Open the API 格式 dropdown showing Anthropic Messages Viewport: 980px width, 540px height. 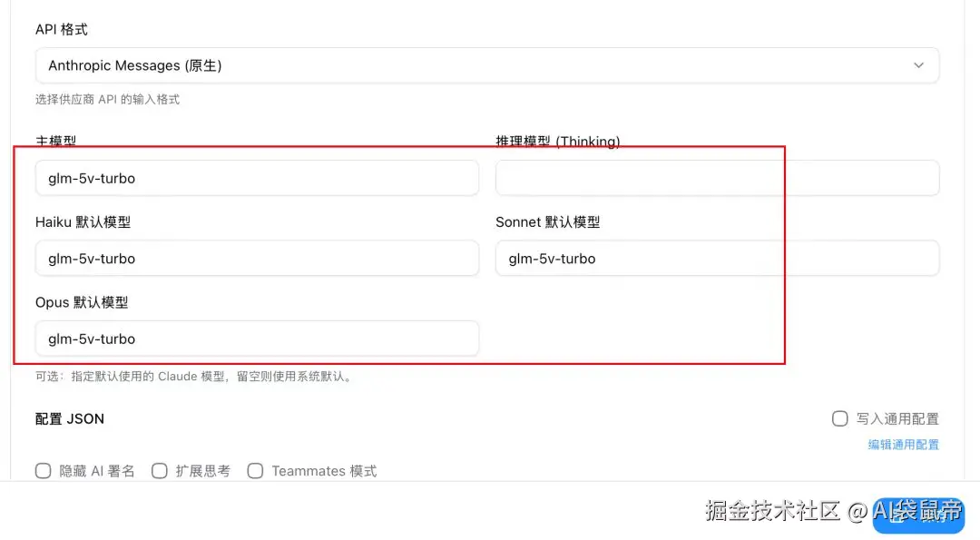click(486, 65)
